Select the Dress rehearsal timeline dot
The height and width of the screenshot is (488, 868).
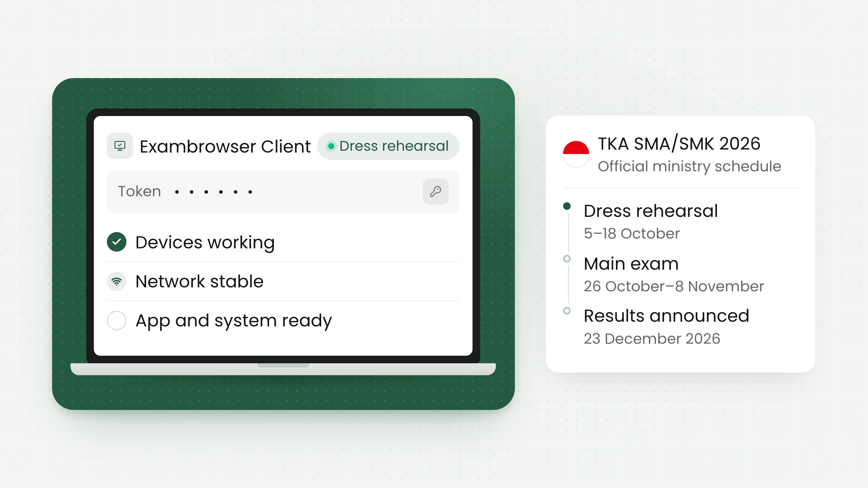(x=567, y=206)
